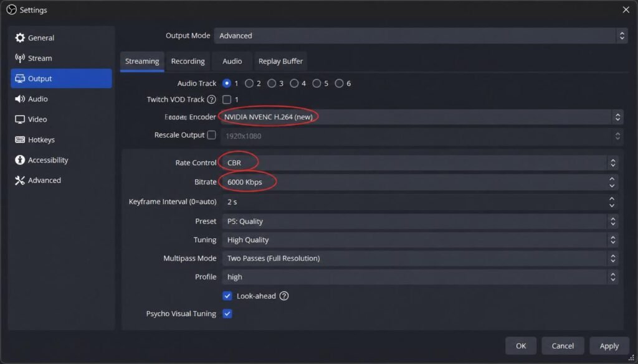Switch to the Recording tab
The image size is (638, 364).
click(188, 62)
